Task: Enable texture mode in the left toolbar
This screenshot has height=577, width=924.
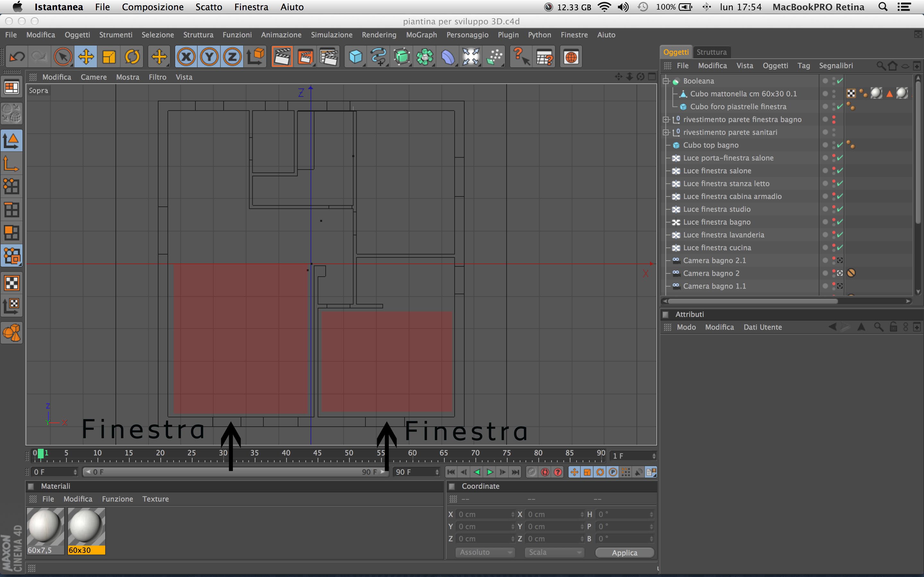Action: [x=12, y=283]
